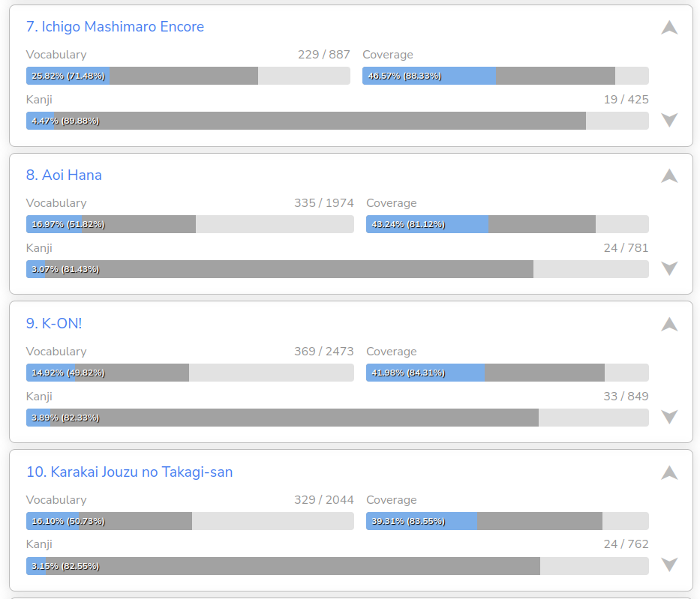Viewport: 700px width, 599px height.
Task: Open the Aoi Hana deck link
Action: 64,175
